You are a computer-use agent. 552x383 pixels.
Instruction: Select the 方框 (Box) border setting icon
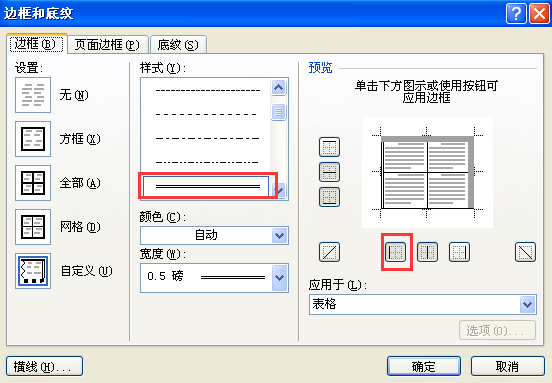tap(33, 139)
